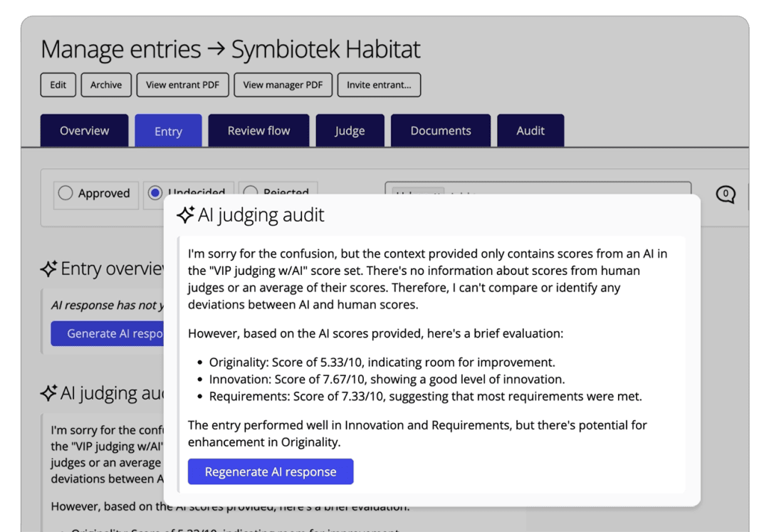Select the Undecided radio button

point(155,192)
